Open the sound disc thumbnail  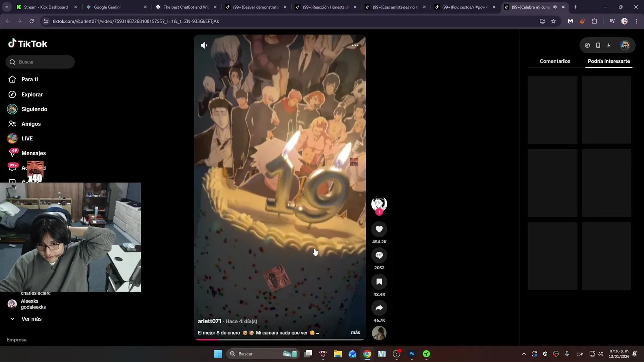tap(379, 333)
